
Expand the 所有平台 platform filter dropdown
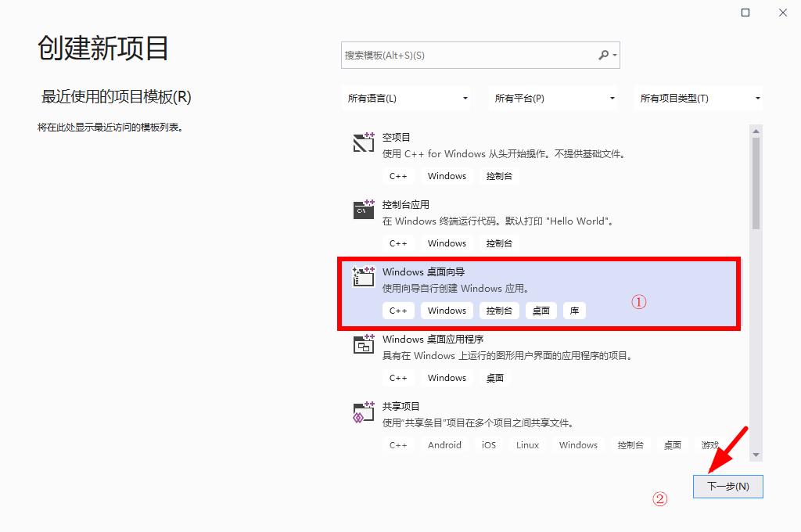point(555,99)
